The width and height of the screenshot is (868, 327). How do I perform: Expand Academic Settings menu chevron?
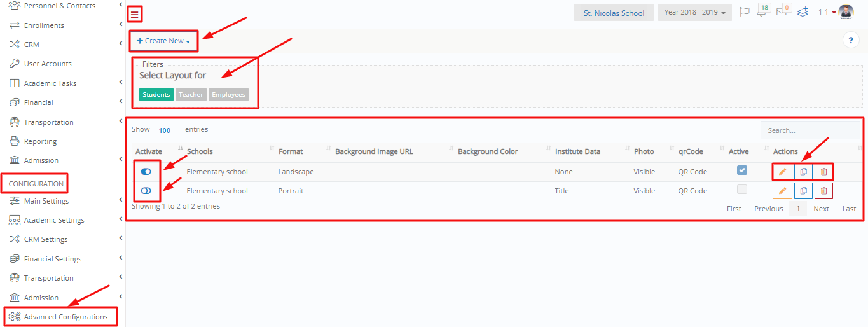pyautogui.click(x=121, y=219)
